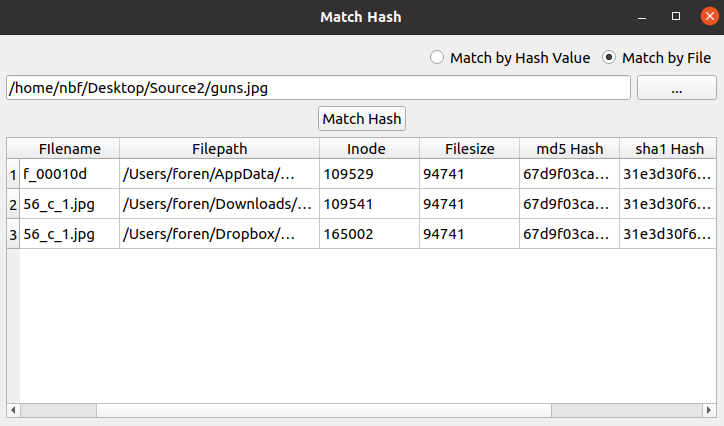This screenshot has height=426, width=724.
Task: Select row 1 header
Action: pos(13,174)
